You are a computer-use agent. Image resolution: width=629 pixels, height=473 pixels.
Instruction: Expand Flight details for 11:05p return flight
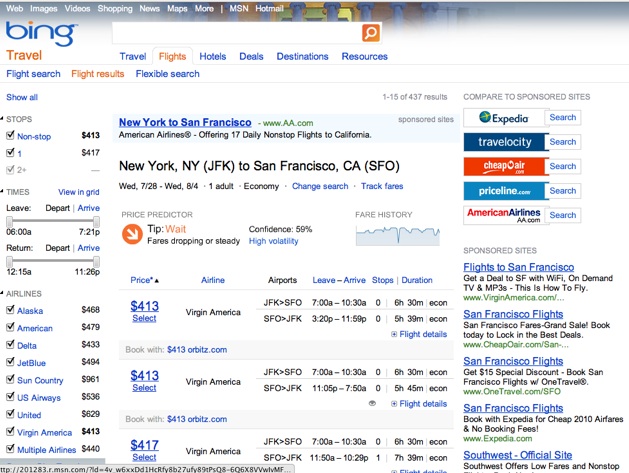(x=419, y=404)
